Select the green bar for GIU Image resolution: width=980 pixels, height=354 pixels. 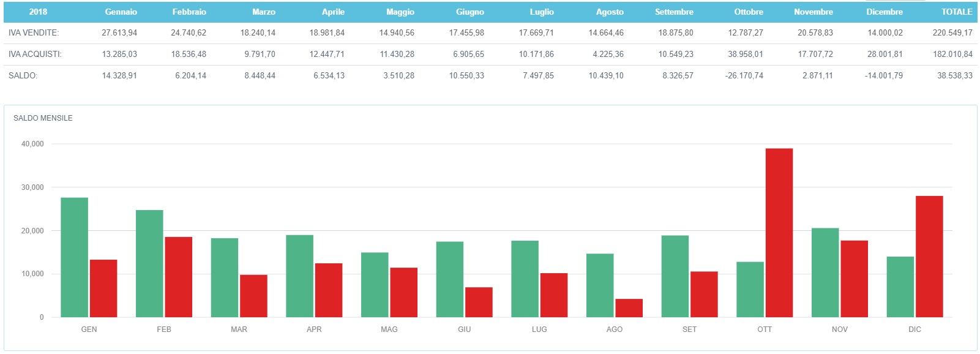[449, 279]
